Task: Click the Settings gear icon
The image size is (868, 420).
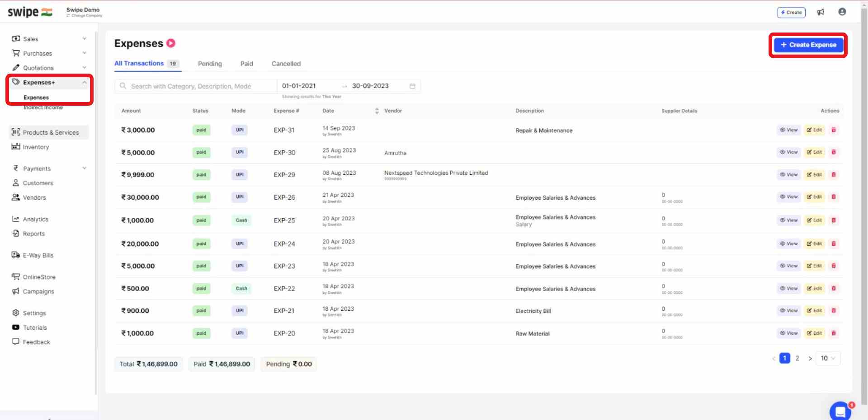Action: (x=16, y=313)
